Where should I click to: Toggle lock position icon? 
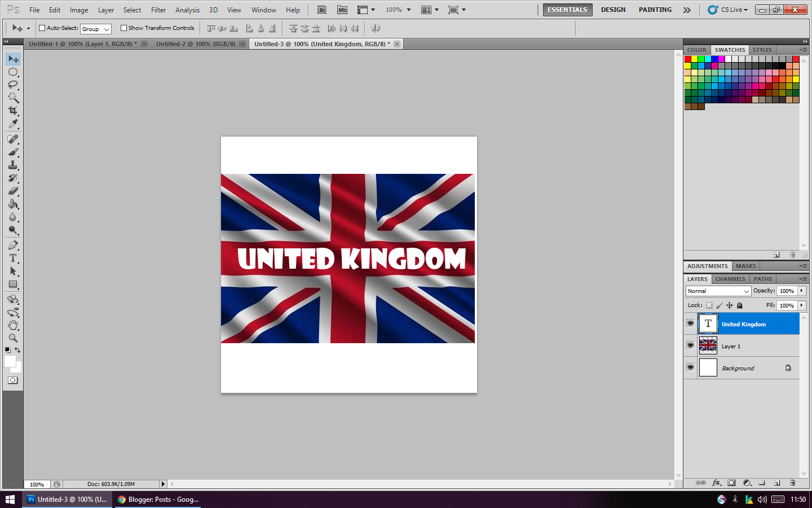729,305
